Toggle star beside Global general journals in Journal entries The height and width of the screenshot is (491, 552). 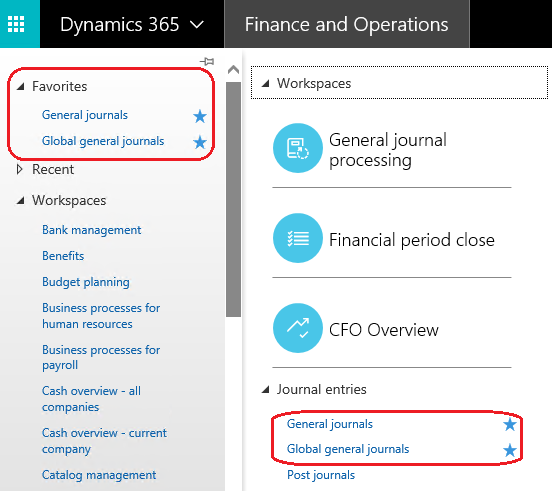(510, 450)
